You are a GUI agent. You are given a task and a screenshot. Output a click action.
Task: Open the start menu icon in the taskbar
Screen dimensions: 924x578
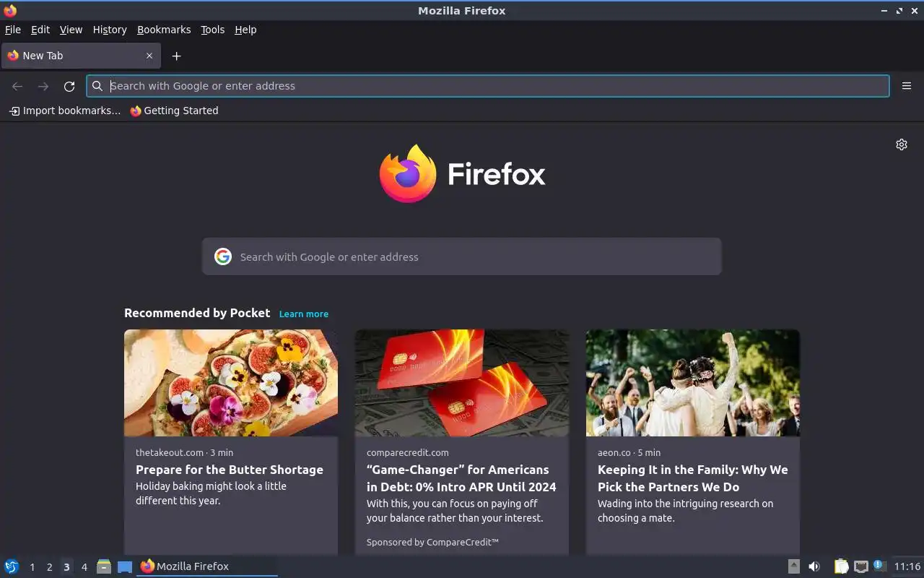(12, 566)
